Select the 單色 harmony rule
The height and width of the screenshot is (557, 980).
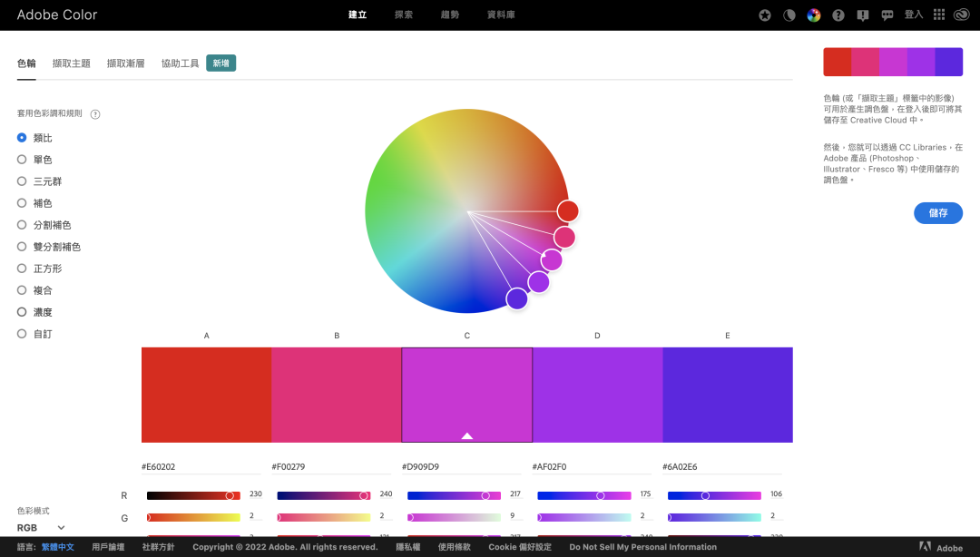pyautogui.click(x=35, y=160)
